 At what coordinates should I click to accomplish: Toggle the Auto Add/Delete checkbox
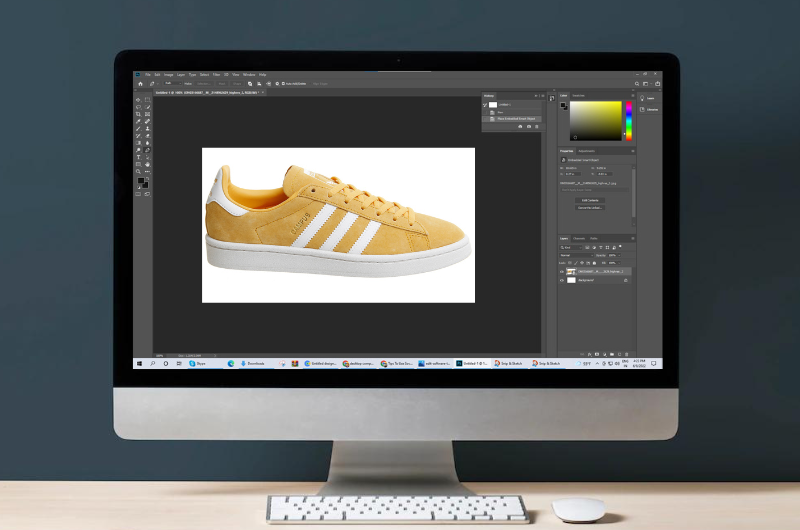(x=283, y=84)
